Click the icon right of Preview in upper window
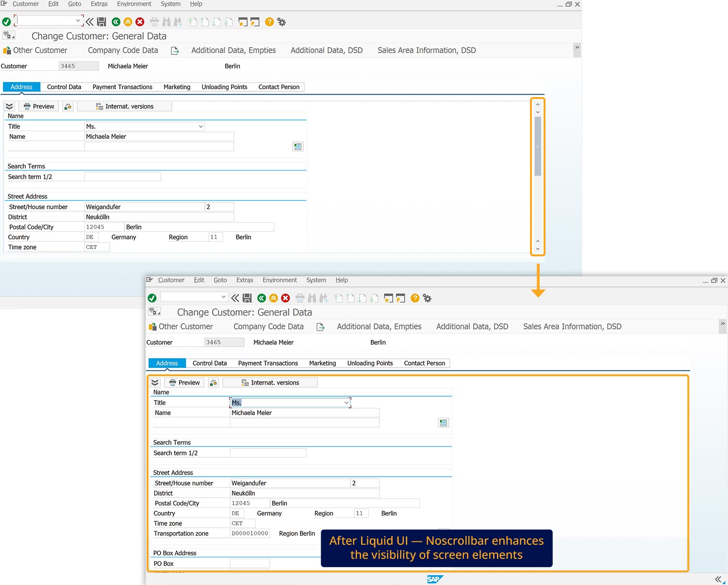Image resolution: width=728 pixels, height=585 pixels. coord(68,106)
